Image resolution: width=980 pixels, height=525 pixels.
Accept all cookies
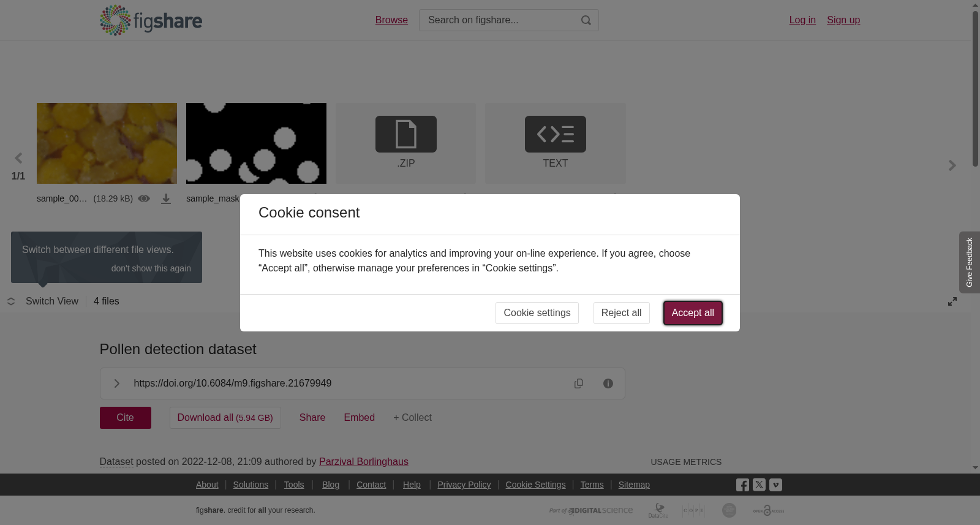[x=693, y=313]
